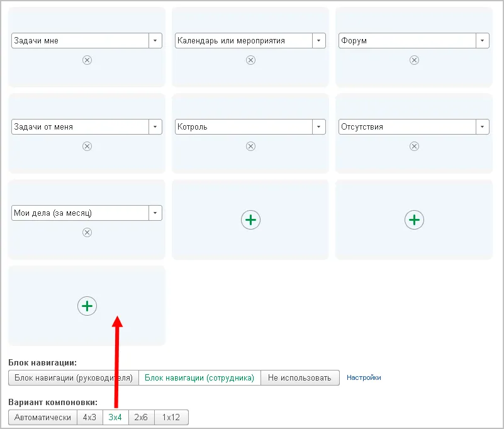Click inside the 'Котроль' text field
This screenshot has width=504, height=429.
244,126
